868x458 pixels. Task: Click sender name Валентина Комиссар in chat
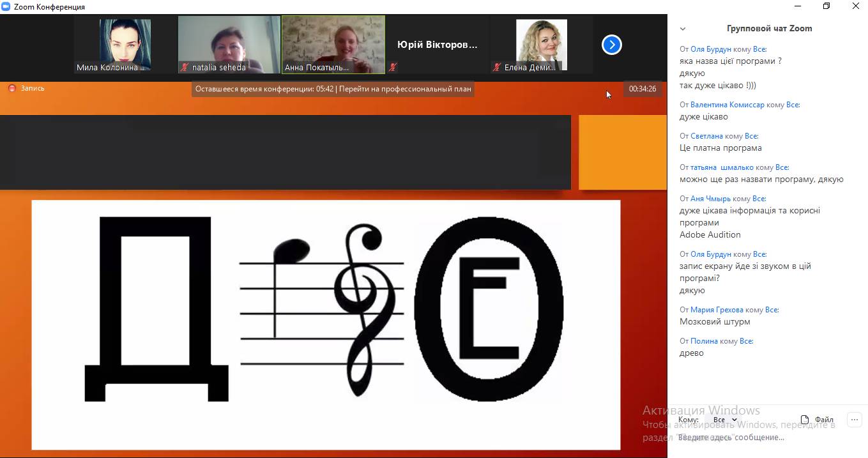click(x=727, y=105)
